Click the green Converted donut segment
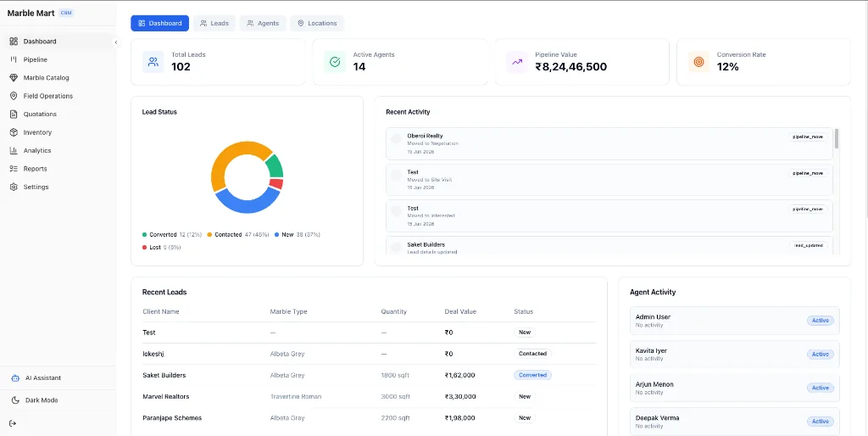868x436 pixels. click(275, 165)
